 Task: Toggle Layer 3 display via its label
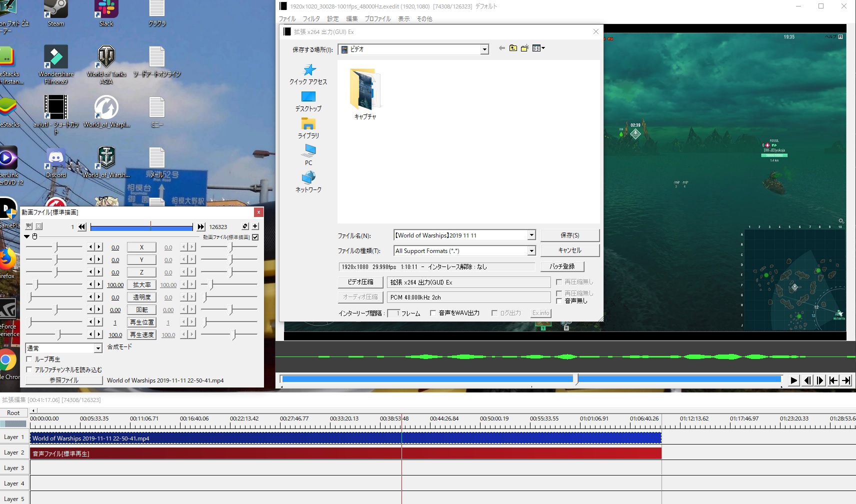[x=14, y=468]
